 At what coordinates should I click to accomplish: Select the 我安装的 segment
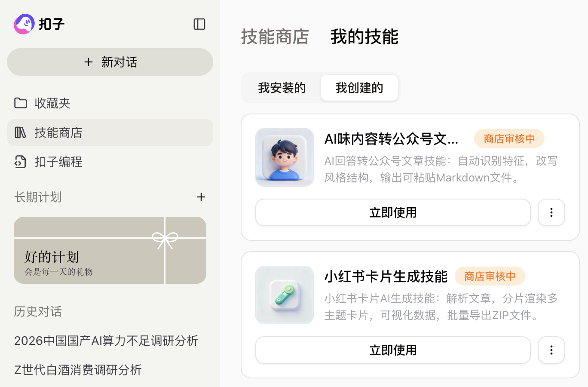(282, 88)
